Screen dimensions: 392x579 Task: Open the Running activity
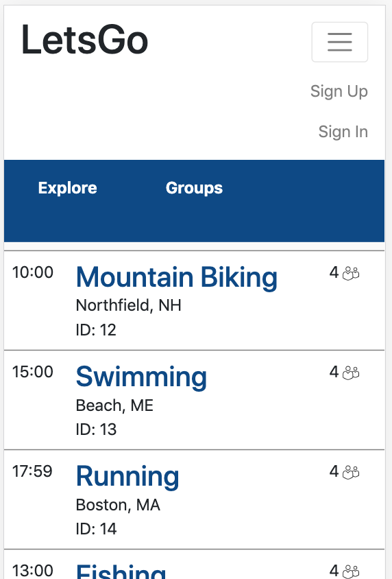pos(127,476)
